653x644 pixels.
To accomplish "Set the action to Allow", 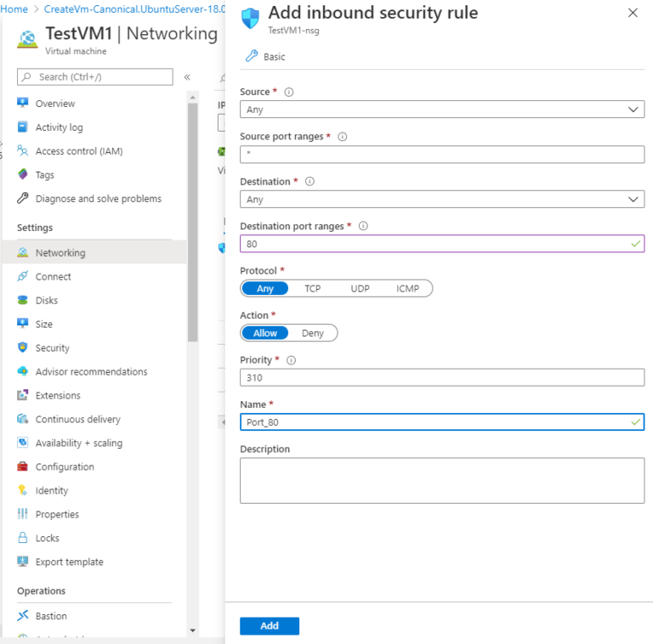I will pos(265,333).
